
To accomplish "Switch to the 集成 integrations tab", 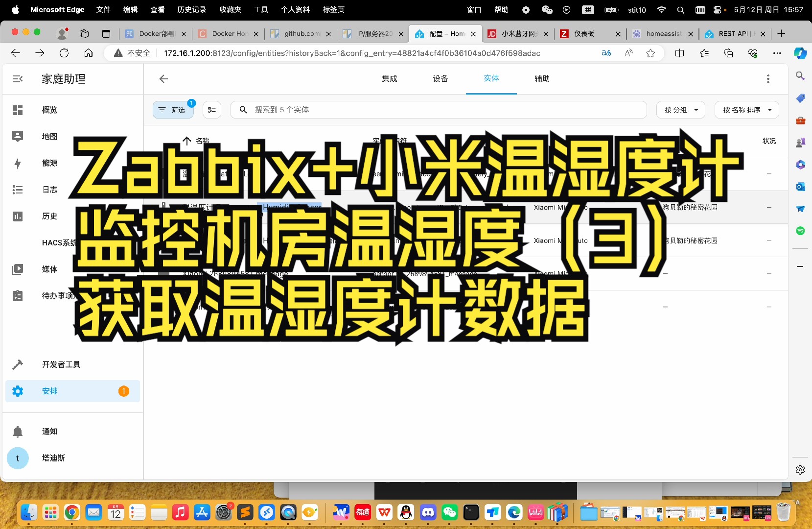I will pos(390,79).
